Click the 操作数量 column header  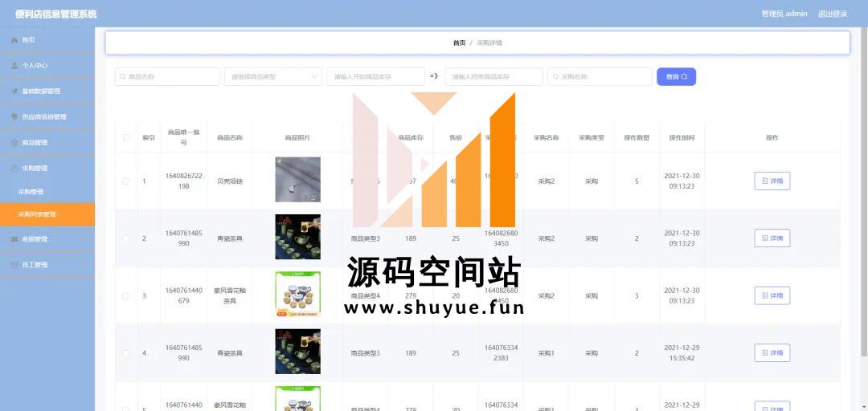[637, 138]
